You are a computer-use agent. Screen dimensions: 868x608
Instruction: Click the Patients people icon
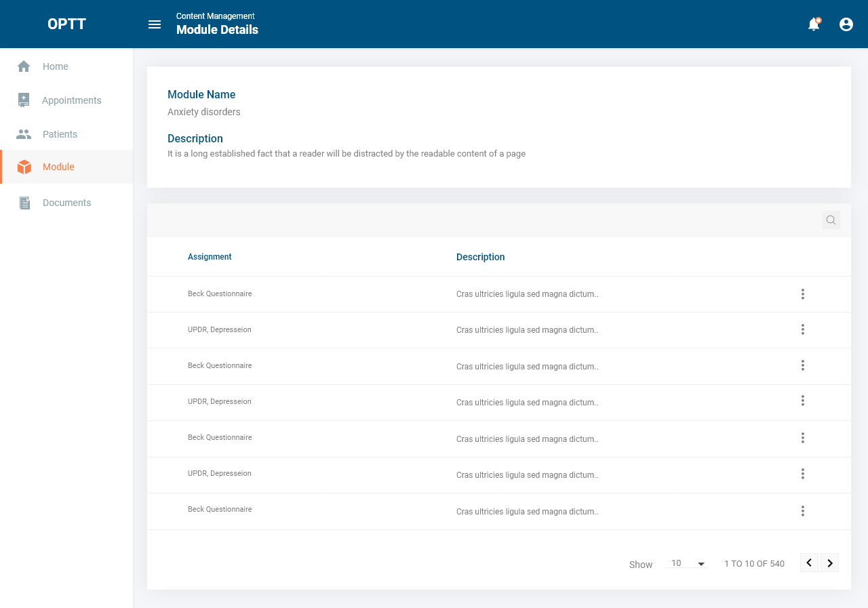(x=24, y=134)
